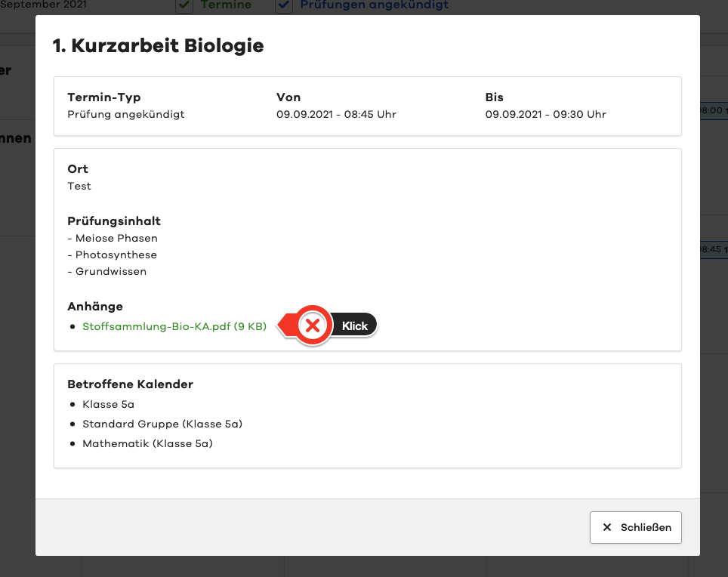Click the red X marker icon
This screenshot has width=728, height=577.
pyautogui.click(x=313, y=326)
